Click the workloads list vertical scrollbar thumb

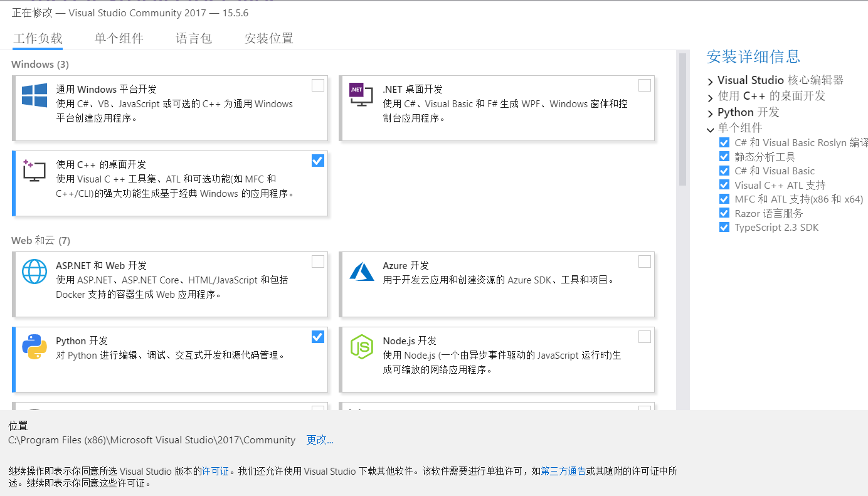[682, 119]
